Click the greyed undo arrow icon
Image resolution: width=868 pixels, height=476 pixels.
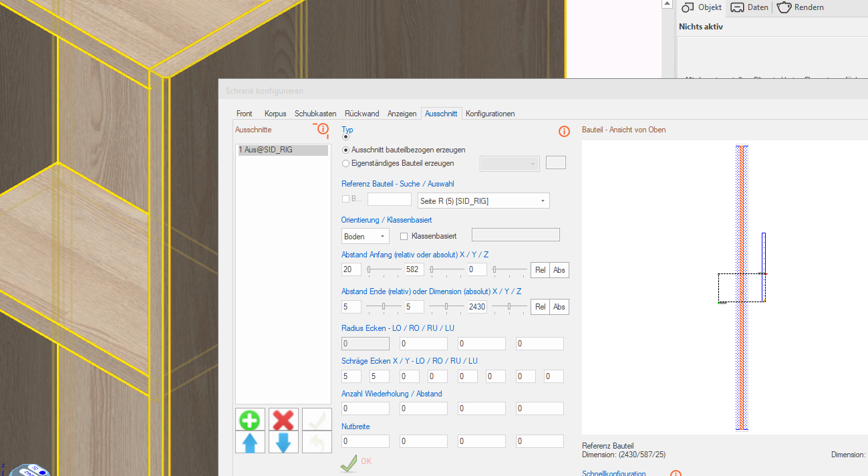(317, 443)
